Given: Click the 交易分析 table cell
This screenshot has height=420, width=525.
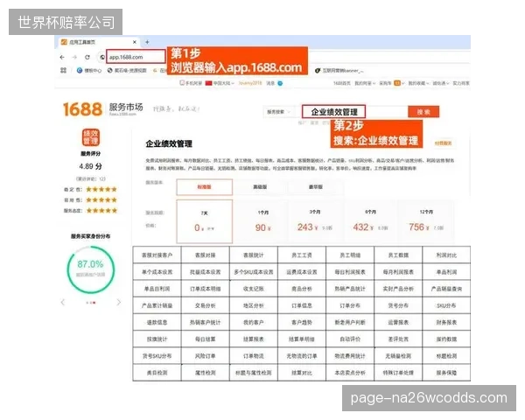Looking at the screenshot, I should coord(206,305).
